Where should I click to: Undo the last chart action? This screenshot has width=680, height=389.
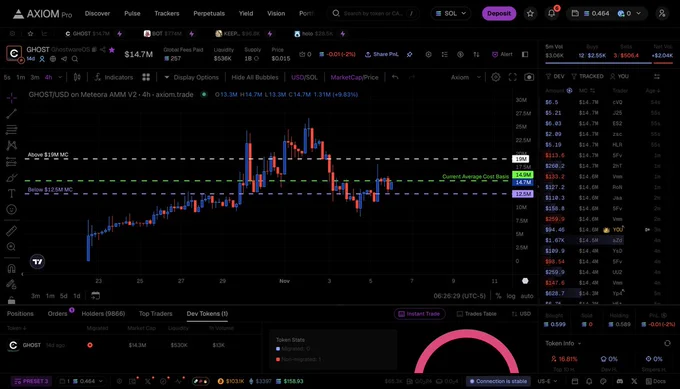pos(395,77)
